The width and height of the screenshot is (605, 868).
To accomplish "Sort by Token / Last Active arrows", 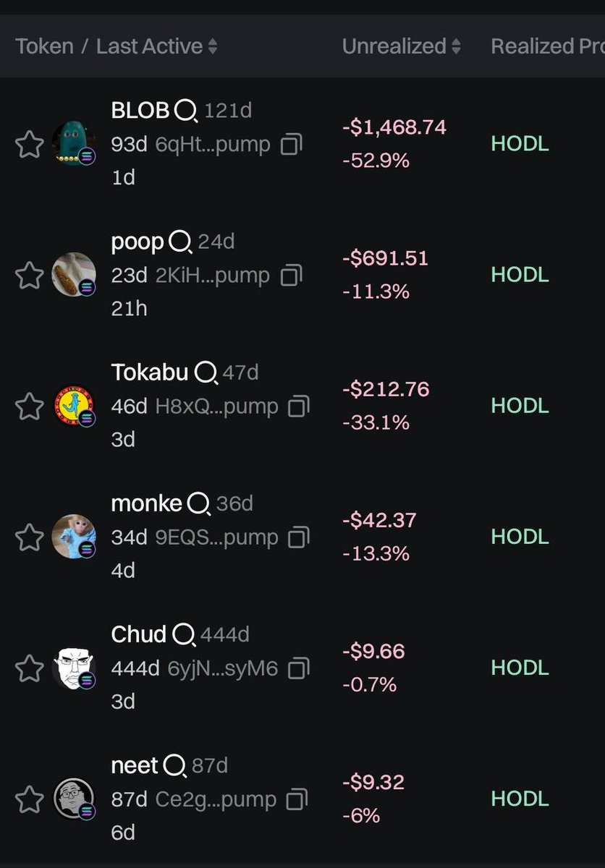I will point(212,47).
